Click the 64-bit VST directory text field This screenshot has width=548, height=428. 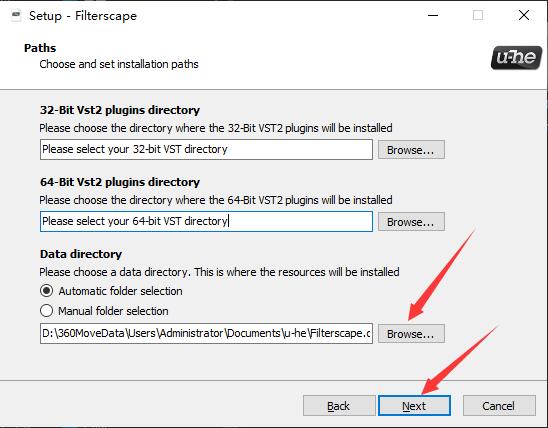click(x=206, y=221)
